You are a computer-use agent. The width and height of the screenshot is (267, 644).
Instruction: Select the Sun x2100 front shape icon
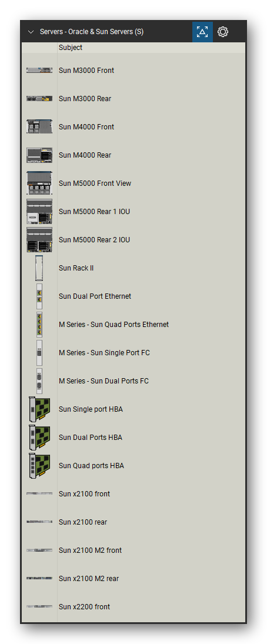click(39, 493)
